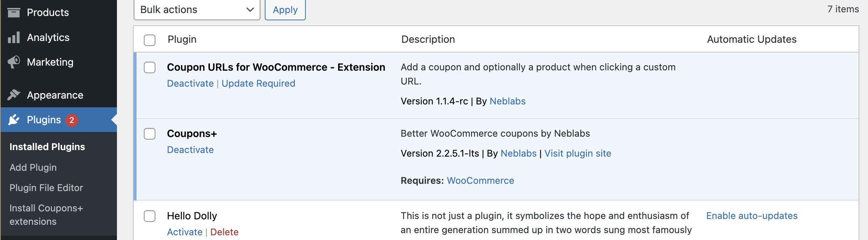Go to Plugin File Editor submenu

46,188
